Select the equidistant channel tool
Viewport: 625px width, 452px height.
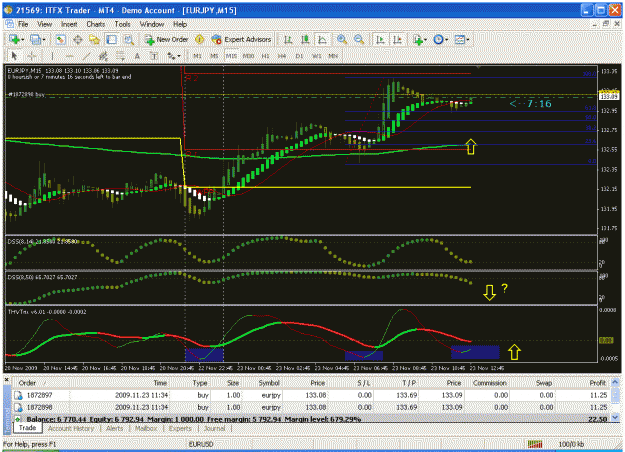[104, 56]
